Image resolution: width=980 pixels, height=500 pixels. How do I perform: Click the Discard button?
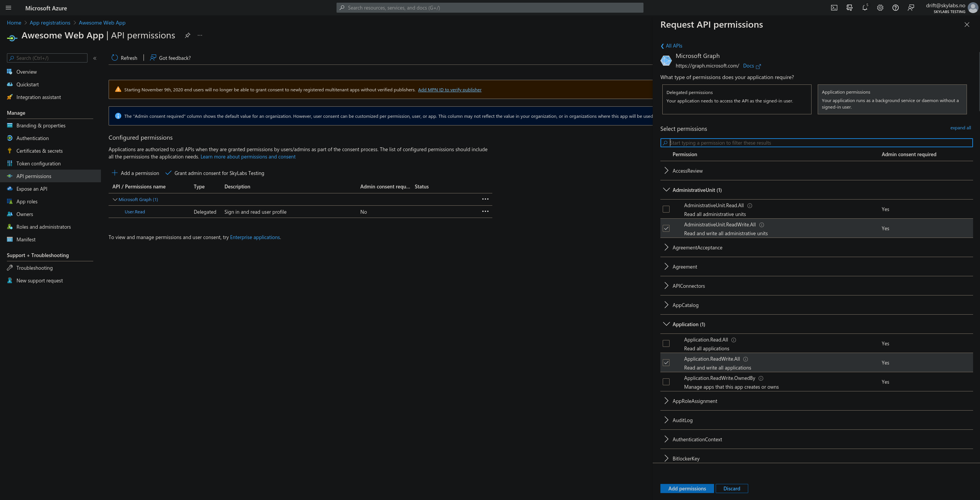(x=732, y=488)
